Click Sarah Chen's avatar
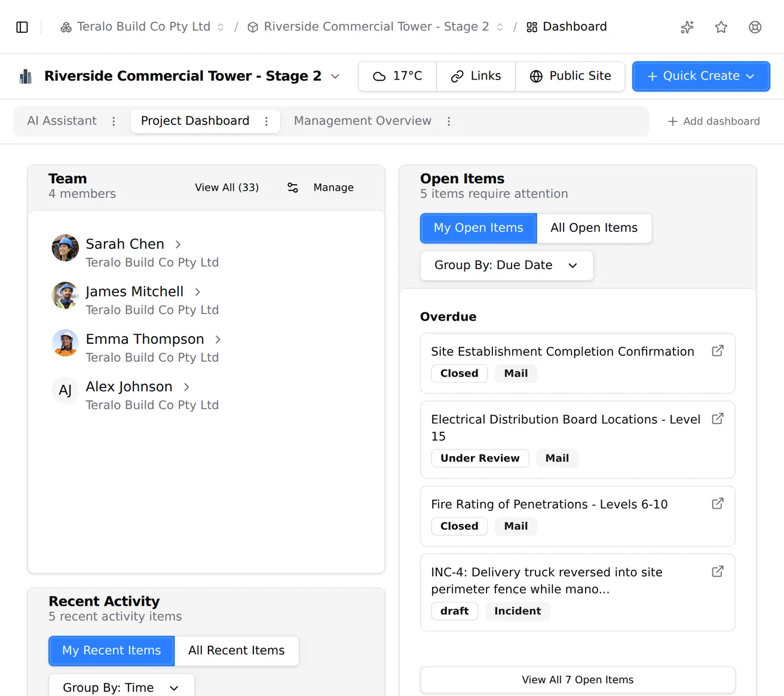The height and width of the screenshot is (696, 784). pyautogui.click(x=65, y=248)
